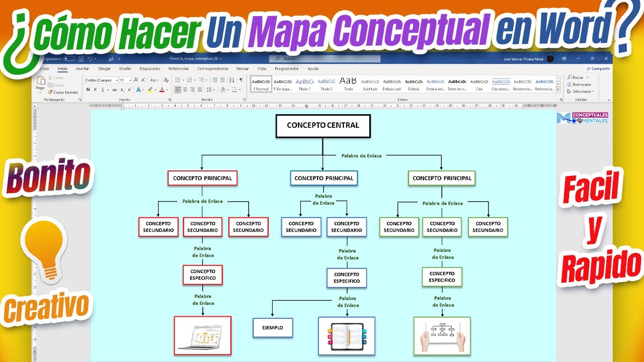Switch to the Dibujar tab
This screenshot has width=644, height=362.
(x=104, y=68)
